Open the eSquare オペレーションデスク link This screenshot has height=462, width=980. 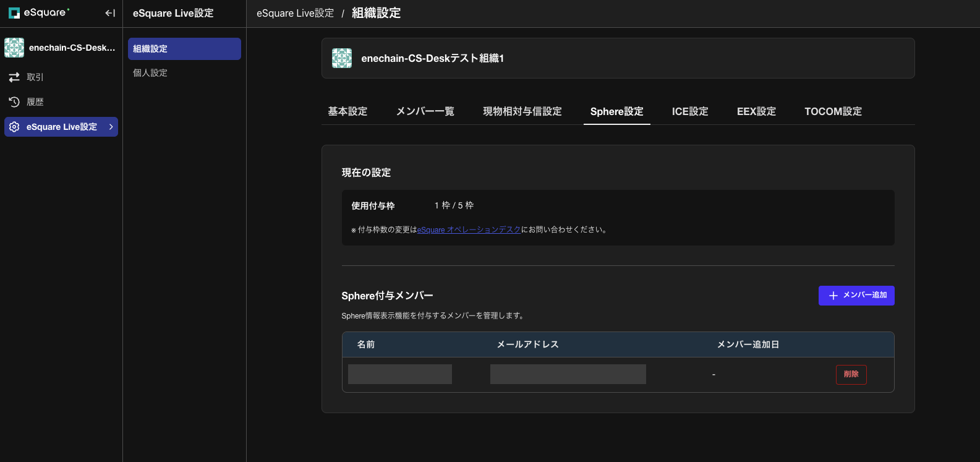pyautogui.click(x=469, y=229)
